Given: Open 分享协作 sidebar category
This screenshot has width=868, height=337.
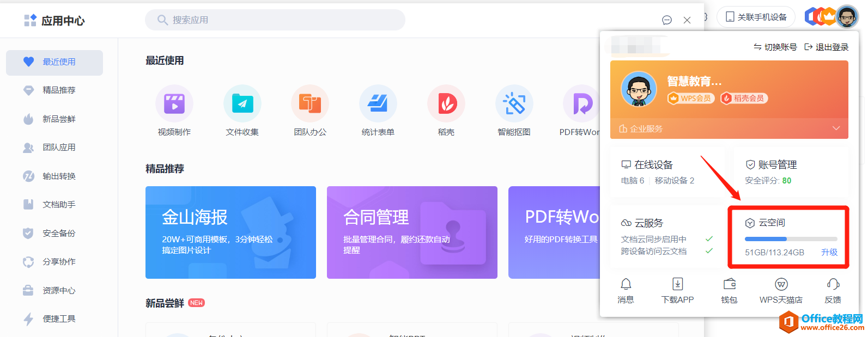Looking at the screenshot, I should pyautogui.click(x=54, y=262).
